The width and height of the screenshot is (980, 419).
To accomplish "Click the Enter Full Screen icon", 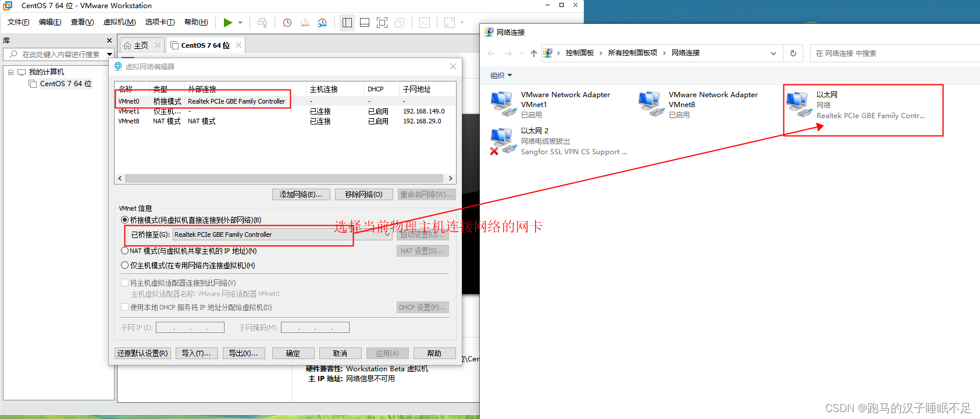I will click(382, 23).
